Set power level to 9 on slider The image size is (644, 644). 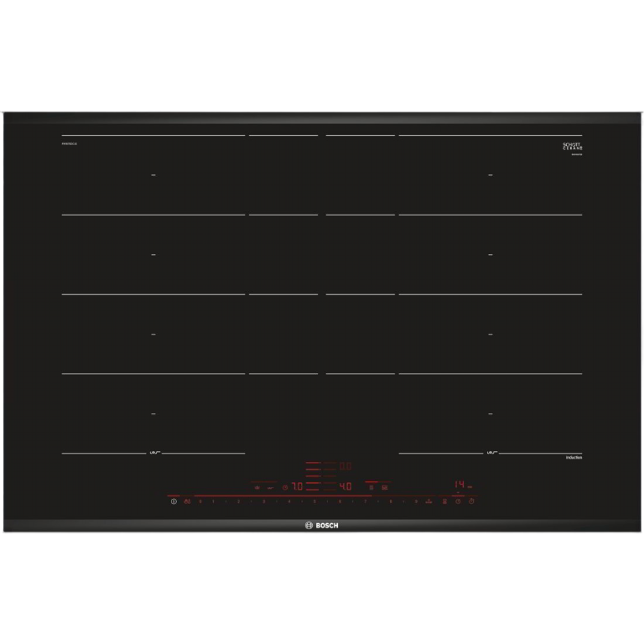(x=415, y=501)
